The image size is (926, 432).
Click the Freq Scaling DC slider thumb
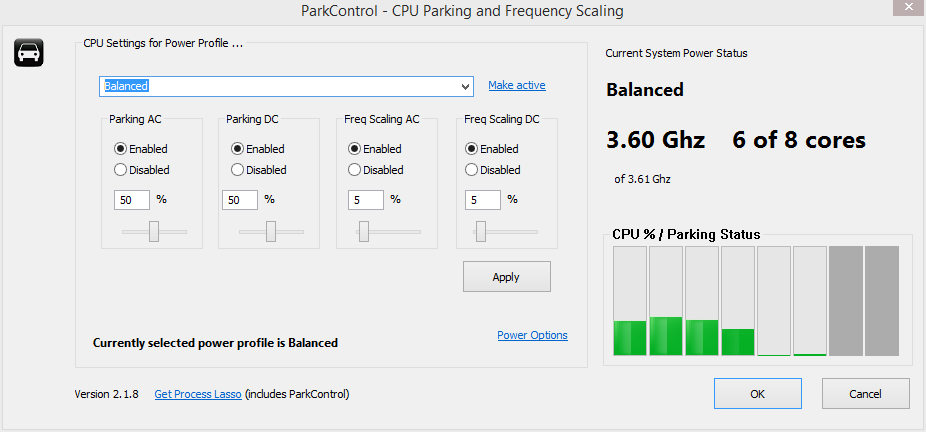(481, 231)
